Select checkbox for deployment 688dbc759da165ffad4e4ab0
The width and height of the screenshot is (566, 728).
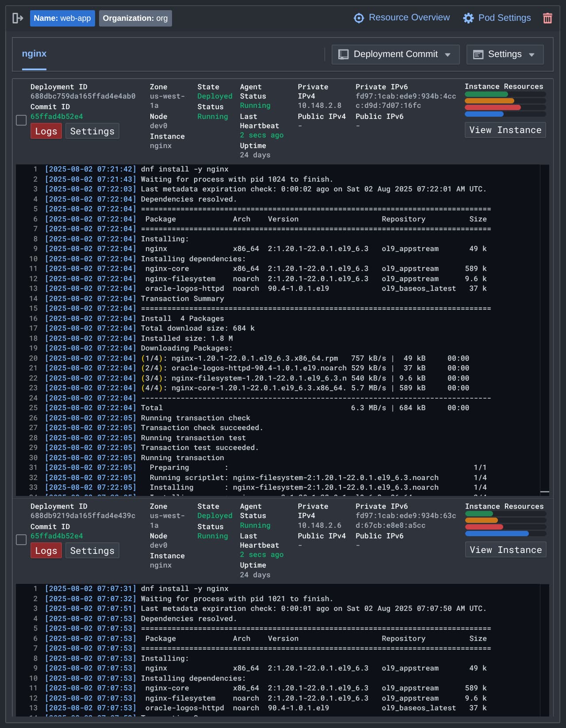pyautogui.click(x=21, y=120)
